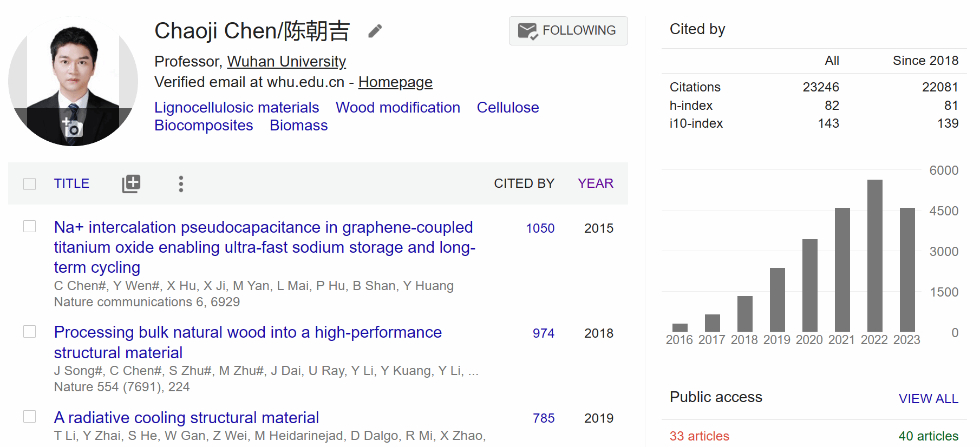Click the 2022 bar in citations chart
This screenshot has width=980, height=447.
pos(874,255)
